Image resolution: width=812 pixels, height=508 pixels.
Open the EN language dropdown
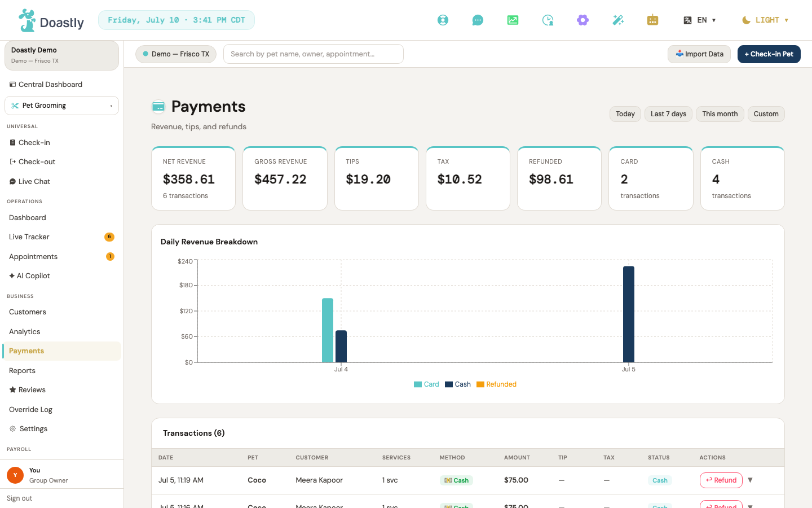(700, 20)
